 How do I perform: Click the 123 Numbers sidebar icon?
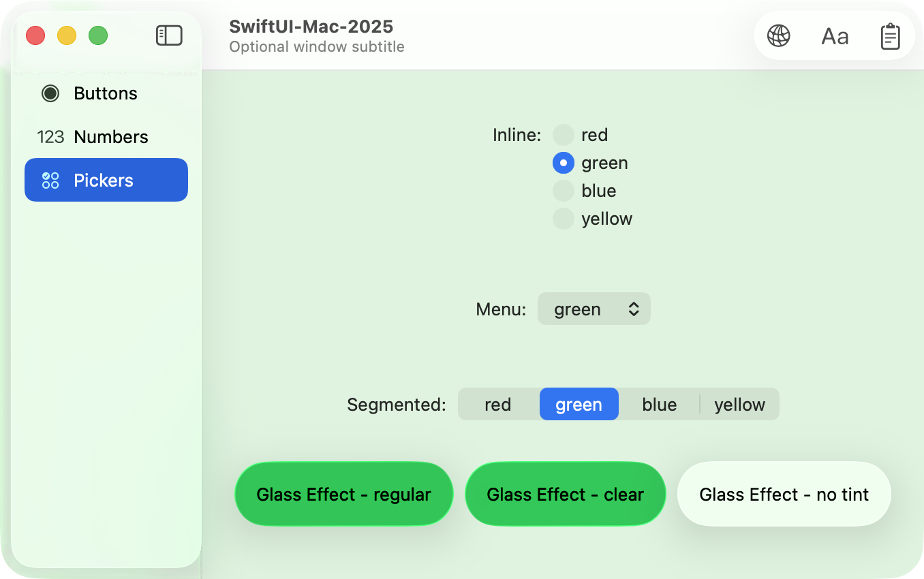(x=50, y=137)
